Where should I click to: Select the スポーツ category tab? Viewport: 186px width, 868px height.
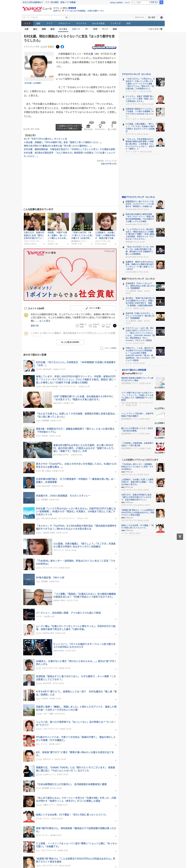[x=76, y=29]
